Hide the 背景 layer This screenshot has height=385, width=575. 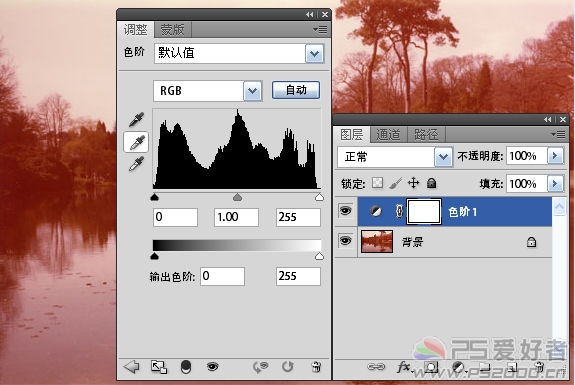(346, 241)
